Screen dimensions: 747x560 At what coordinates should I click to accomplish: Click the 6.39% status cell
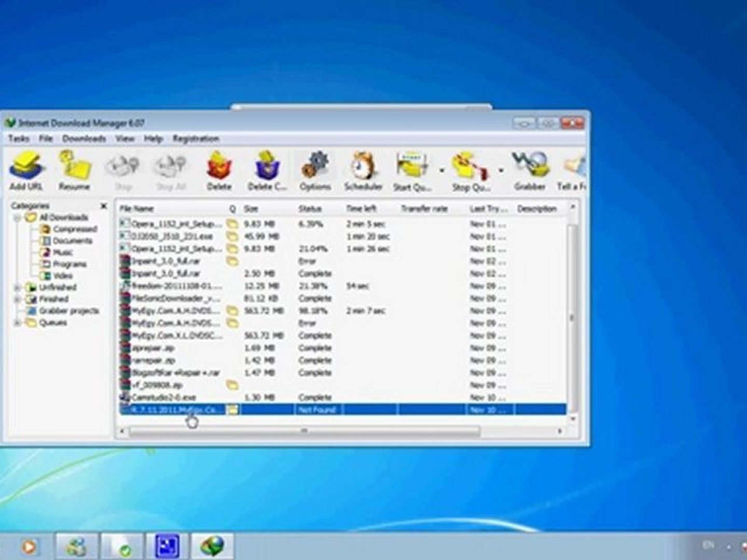[x=311, y=224]
